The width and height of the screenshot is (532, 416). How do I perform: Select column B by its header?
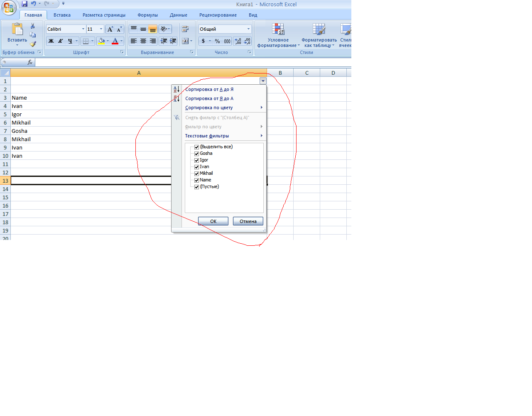click(280, 73)
